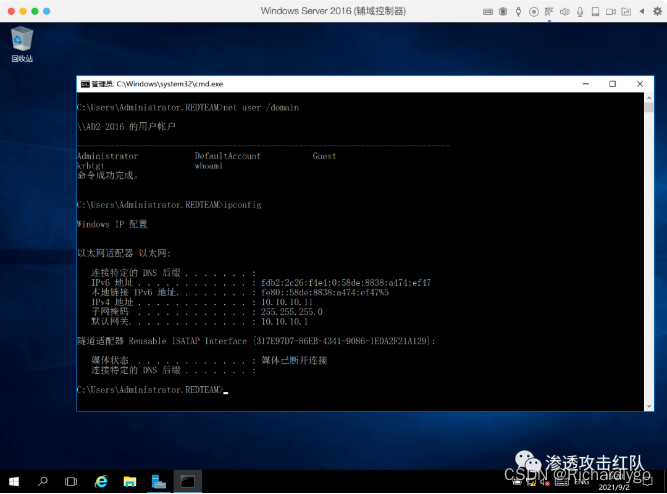
Task: Click the muted volume tray icon
Action: [545, 482]
